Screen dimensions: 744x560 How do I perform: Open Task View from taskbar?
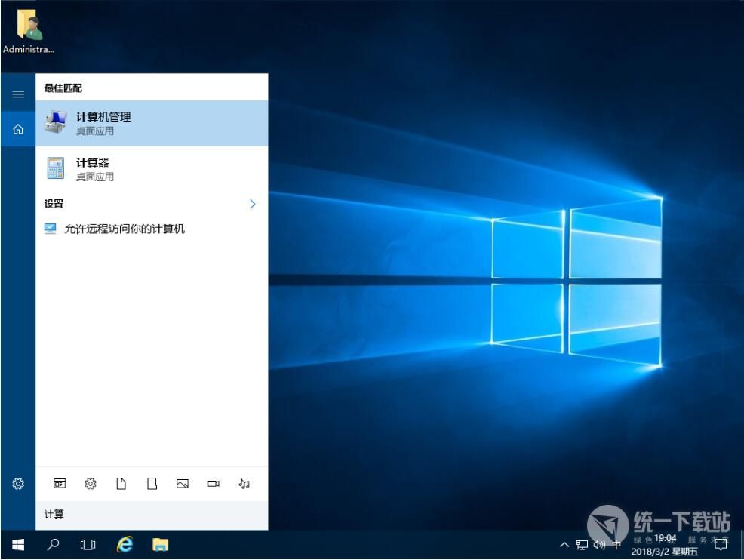tap(88, 545)
